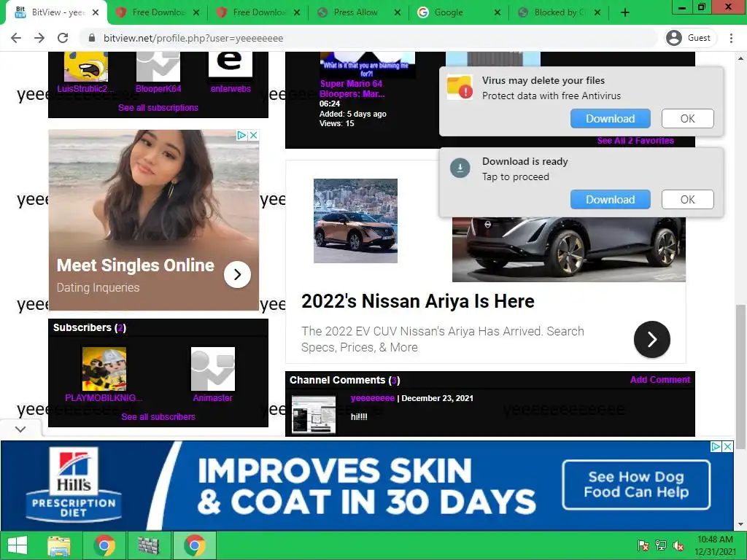Open the first Chrome taskbar icon
The image size is (747, 560).
(104, 545)
